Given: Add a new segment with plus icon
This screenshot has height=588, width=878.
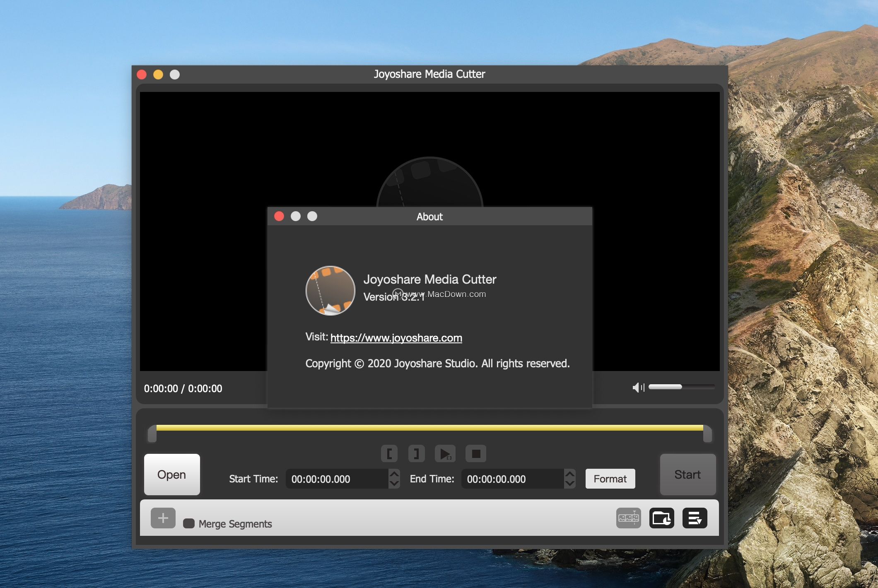Looking at the screenshot, I should click(163, 518).
